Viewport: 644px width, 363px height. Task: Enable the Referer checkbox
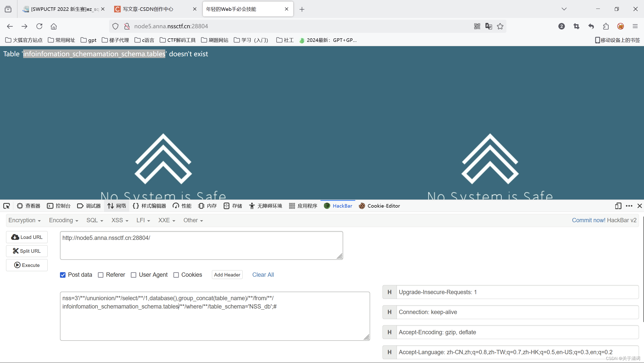[101, 275]
